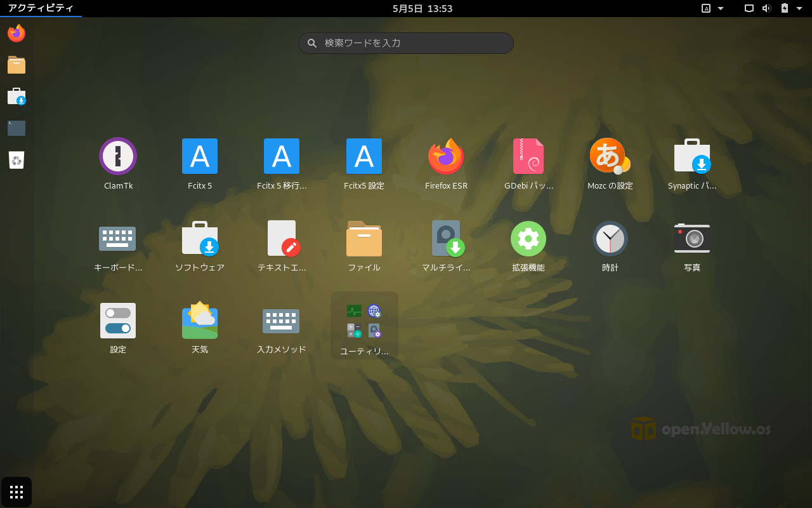Open the input method dropdown in top bar
Screen dimensions: 812x508
pyautogui.click(x=712, y=8)
